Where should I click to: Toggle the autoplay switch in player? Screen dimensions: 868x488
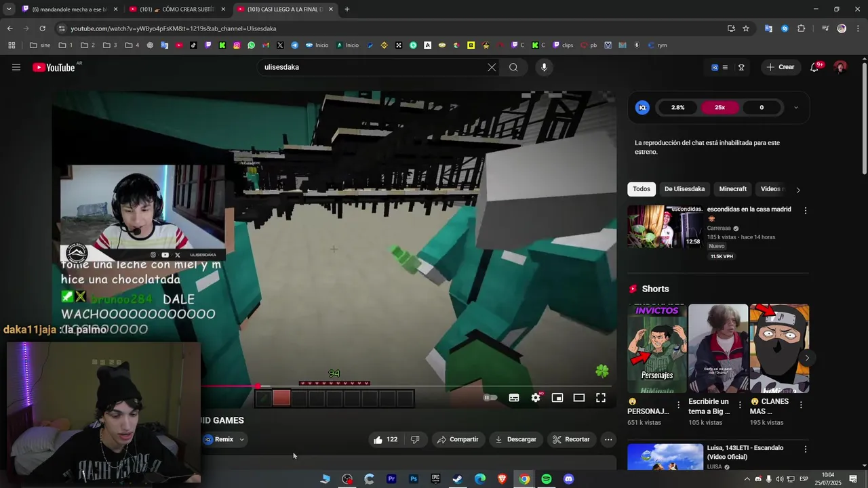tap(490, 398)
